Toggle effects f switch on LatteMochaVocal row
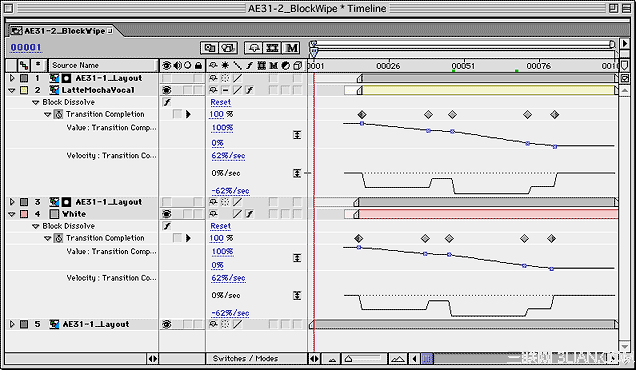 (x=249, y=90)
